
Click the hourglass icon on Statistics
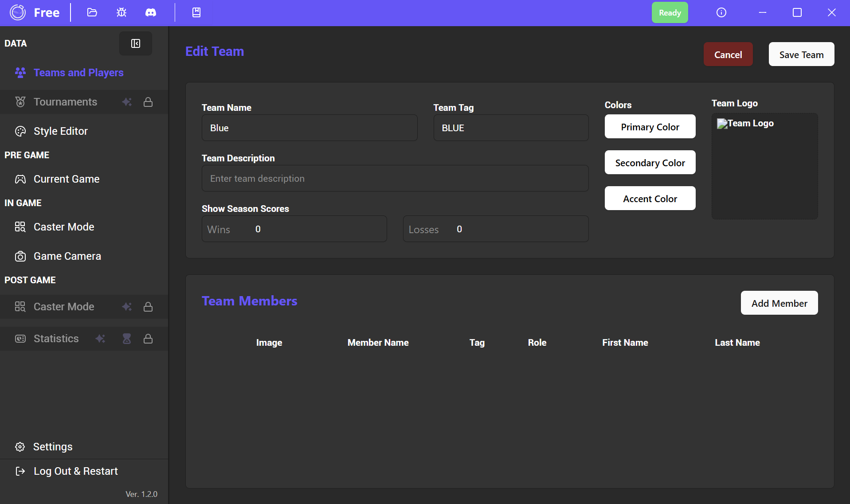[x=127, y=339]
